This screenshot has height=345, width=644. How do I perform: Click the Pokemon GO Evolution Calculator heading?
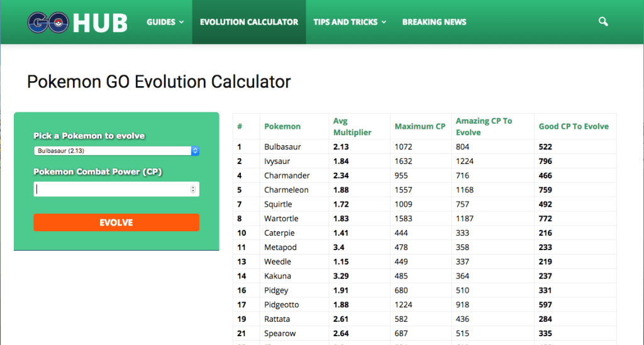click(159, 82)
